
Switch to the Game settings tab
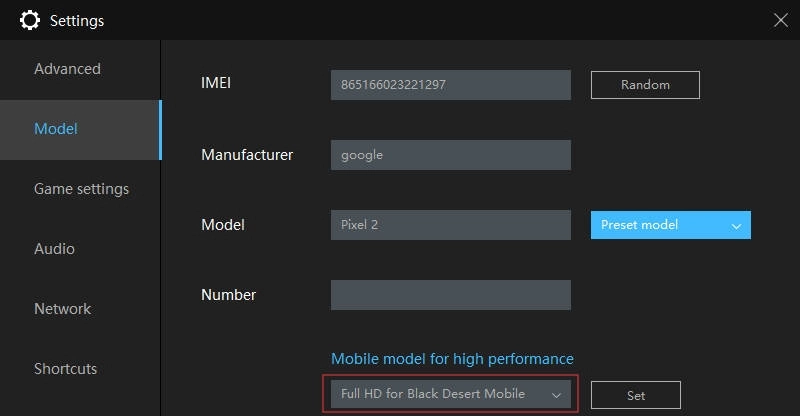(x=81, y=189)
